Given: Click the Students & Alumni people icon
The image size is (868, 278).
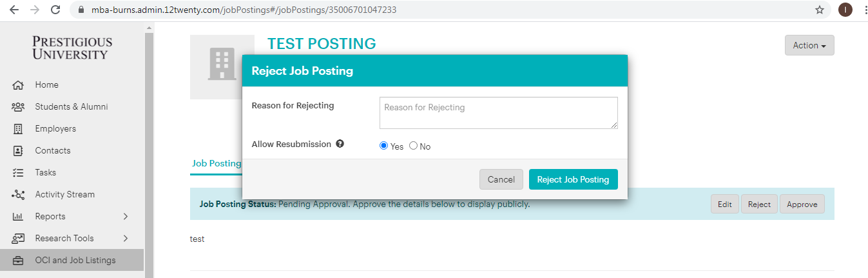Looking at the screenshot, I should 18,107.
